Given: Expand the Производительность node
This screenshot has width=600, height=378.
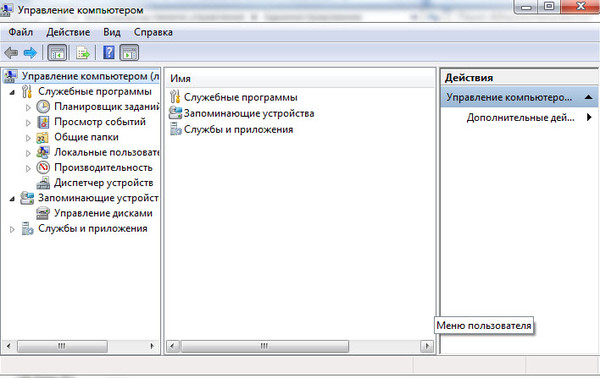Looking at the screenshot, I should point(28,168).
